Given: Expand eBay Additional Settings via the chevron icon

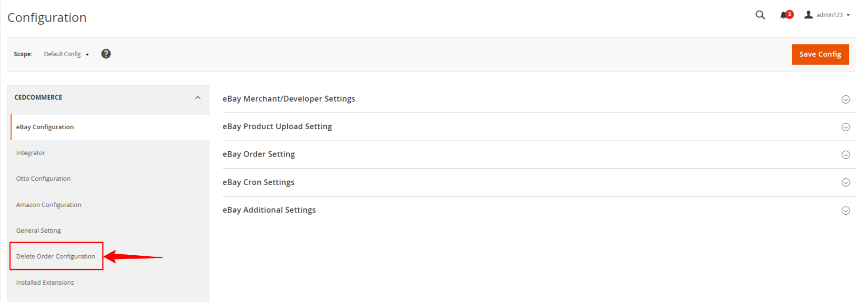Looking at the screenshot, I should (846, 210).
